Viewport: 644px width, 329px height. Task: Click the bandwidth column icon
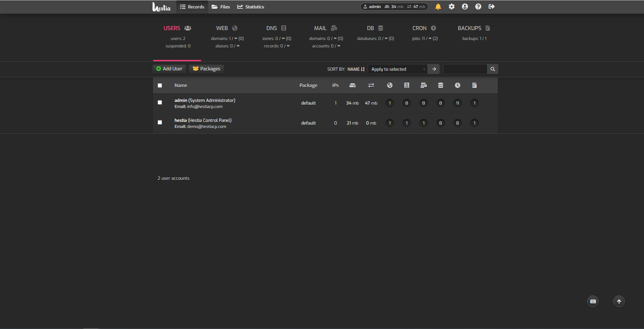371,85
